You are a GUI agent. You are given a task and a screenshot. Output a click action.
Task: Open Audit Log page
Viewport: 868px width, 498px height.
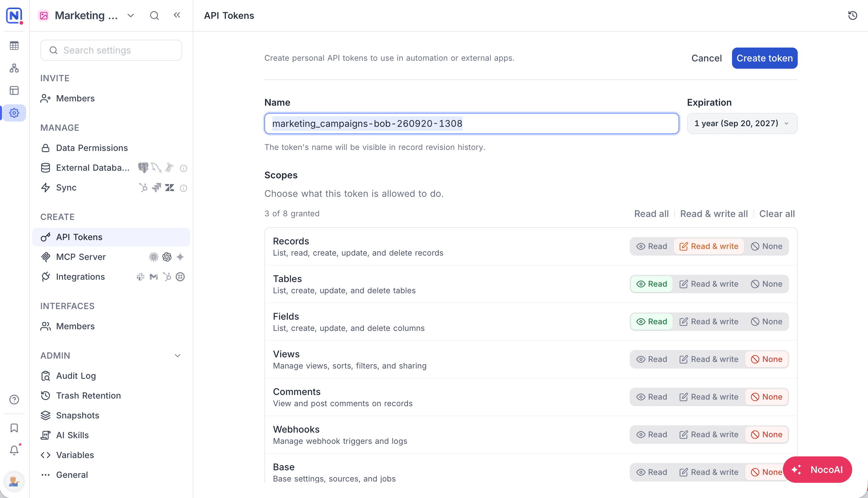(x=111, y=375)
